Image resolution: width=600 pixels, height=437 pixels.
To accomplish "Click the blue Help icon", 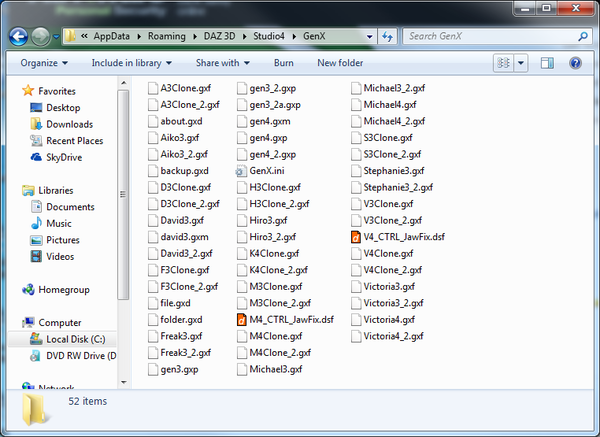I will point(575,63).
